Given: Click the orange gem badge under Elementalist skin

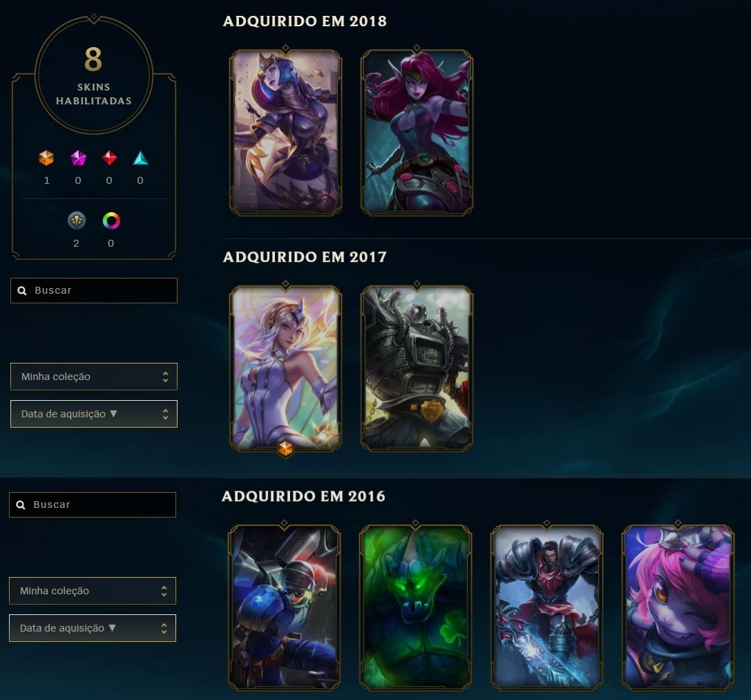Looking at the screenshot, I should pos(285,449).
